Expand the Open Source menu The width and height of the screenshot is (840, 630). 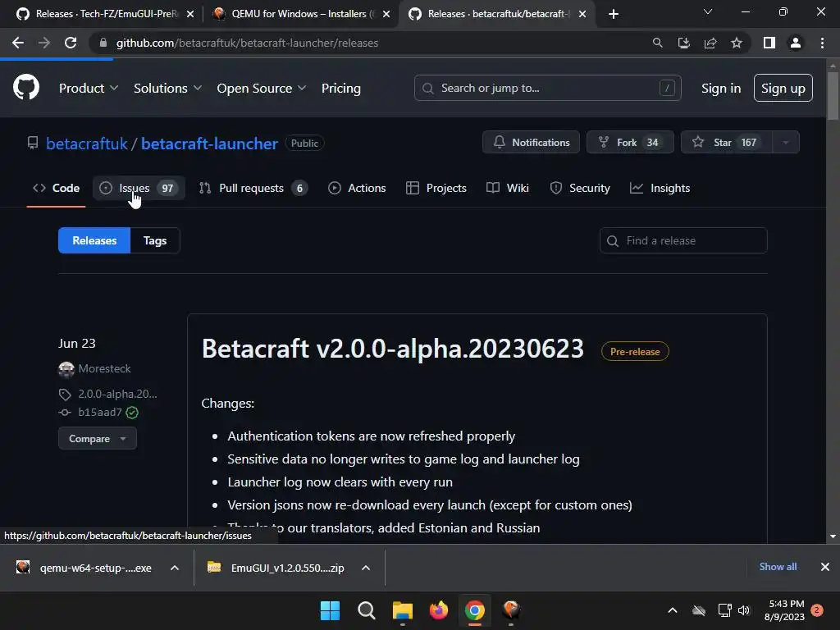click(262, 89)
